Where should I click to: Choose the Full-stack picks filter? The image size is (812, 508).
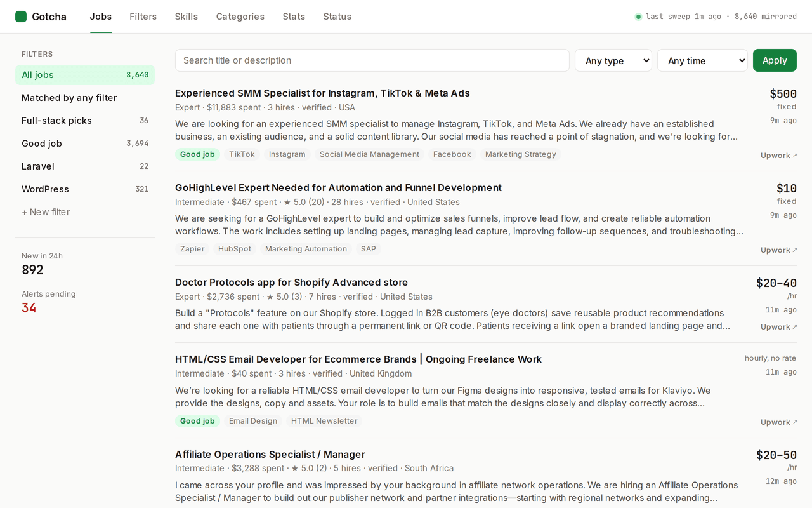(85, 121)
